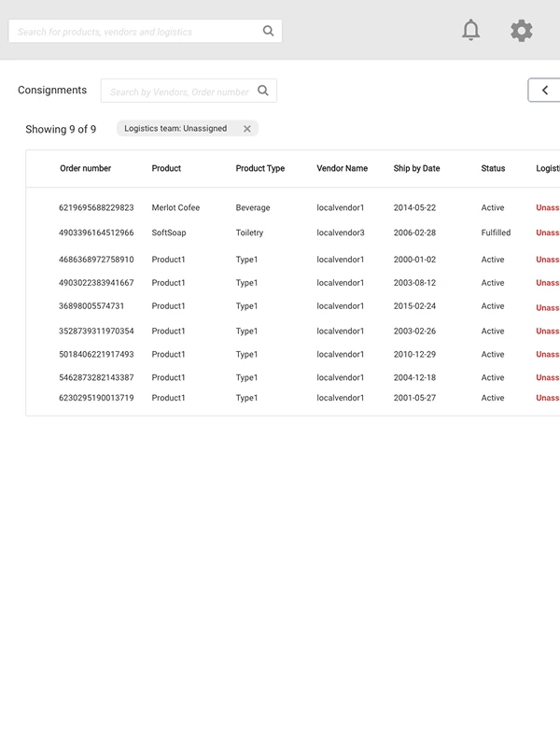Click ship date 2004-12-18

coord(414,378)
